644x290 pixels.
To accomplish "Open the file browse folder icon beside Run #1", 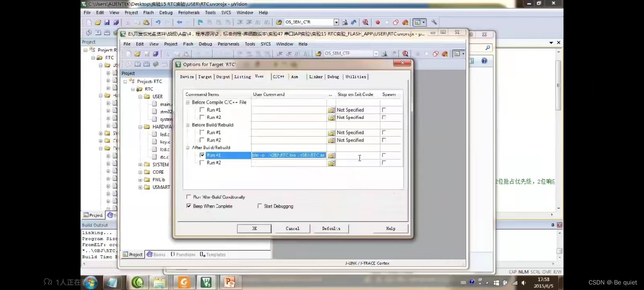I will pos(331,155).
